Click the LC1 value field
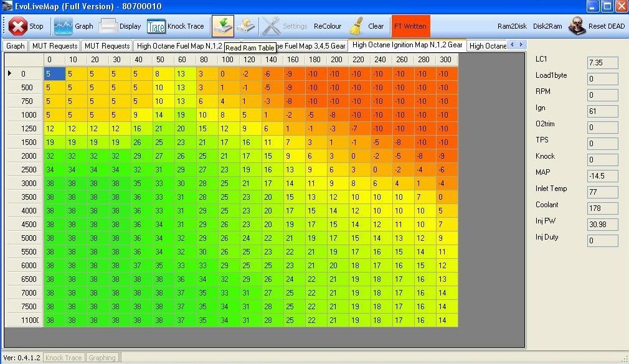The width and height of the screenshot is (629, 364). pyautogui.click(x=602, y=63)
